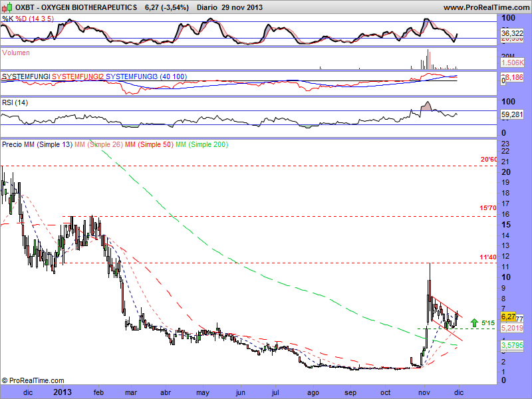
Task: Click the MM (Simple 13) moving average label
Action: (x=48, y=144)
